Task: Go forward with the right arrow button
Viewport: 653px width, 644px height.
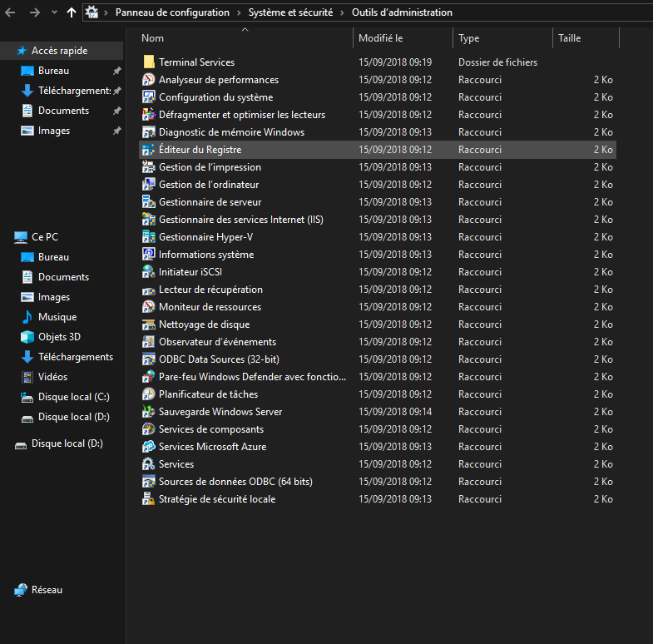Action: pyautogui.click(x=35, y=12)
